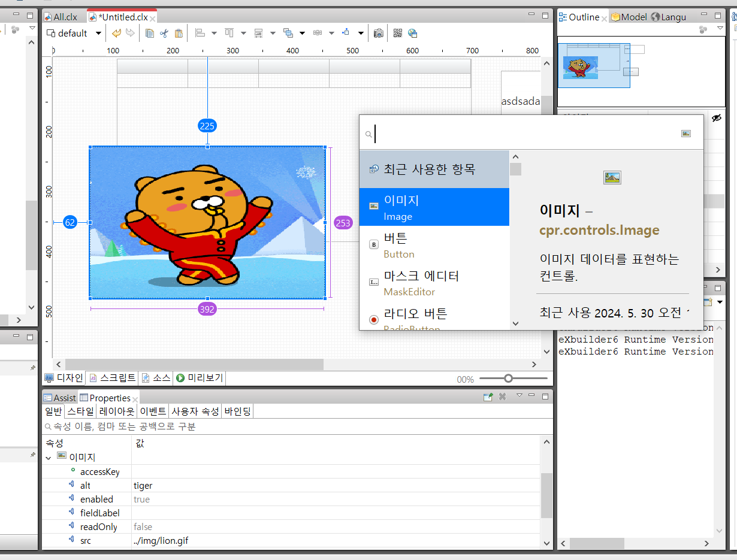The width and height of the screenshot is (737, 560).
Task: Click the alt value tiger
Action: click(x=143, y=486)
